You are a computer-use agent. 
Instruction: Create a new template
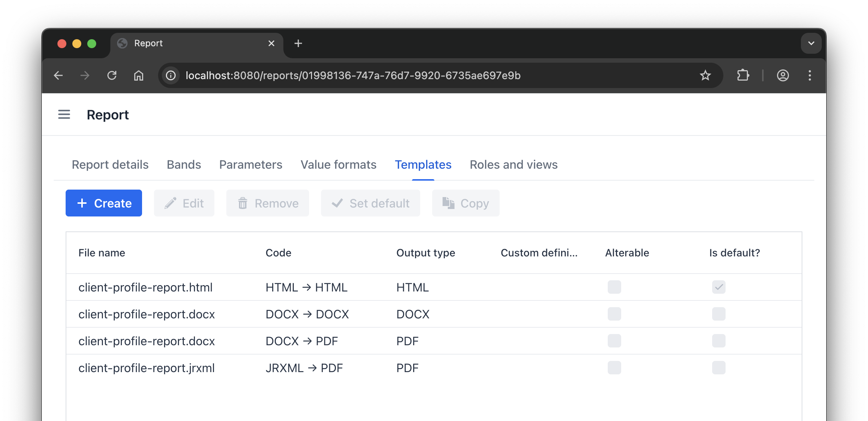[104, 203]
